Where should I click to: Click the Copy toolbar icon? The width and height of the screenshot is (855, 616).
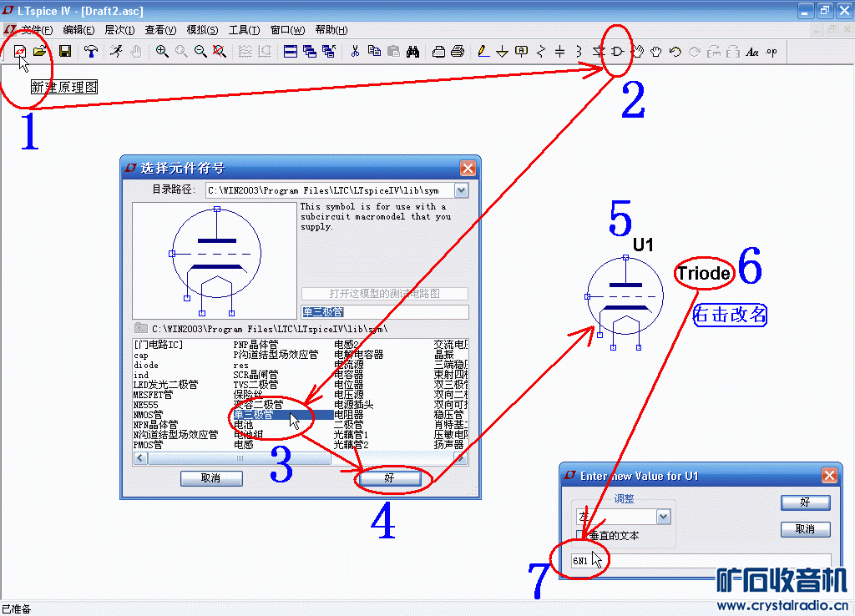click(374, 51)
